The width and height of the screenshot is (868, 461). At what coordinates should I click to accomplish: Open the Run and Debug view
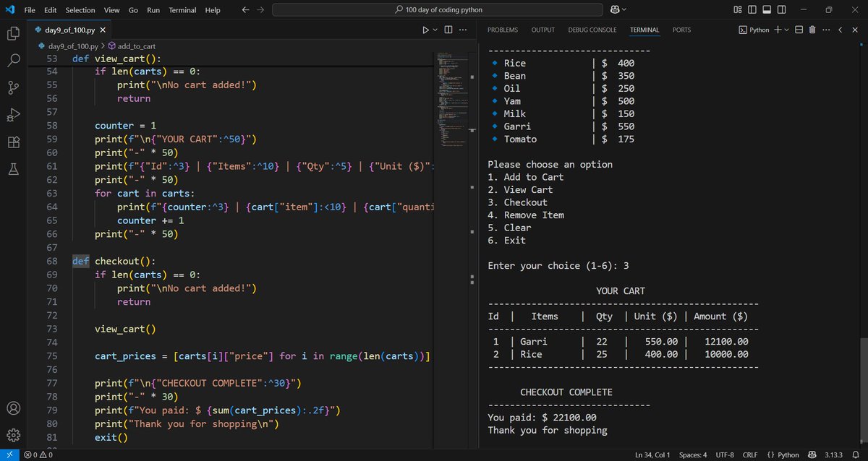coord(13,115)
